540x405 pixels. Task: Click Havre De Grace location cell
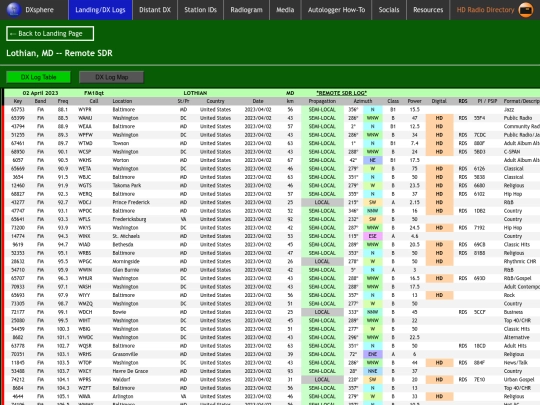click(130, 371)
